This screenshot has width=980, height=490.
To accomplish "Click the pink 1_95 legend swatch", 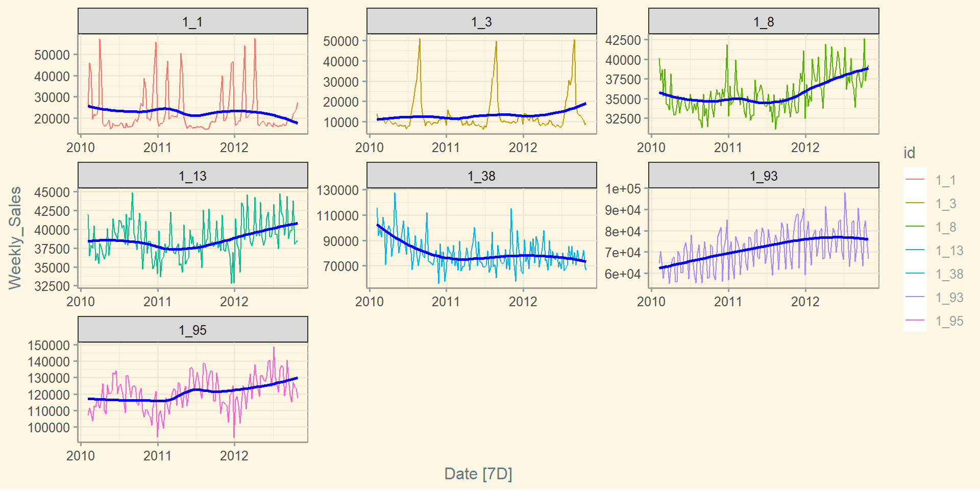I will (915, 321).
